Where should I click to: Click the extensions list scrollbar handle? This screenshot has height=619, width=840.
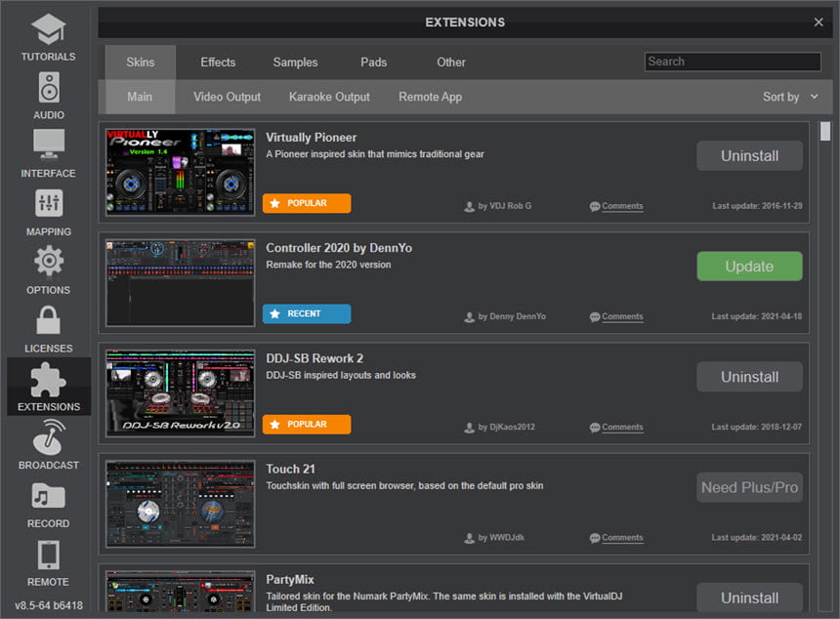point(825,132)
